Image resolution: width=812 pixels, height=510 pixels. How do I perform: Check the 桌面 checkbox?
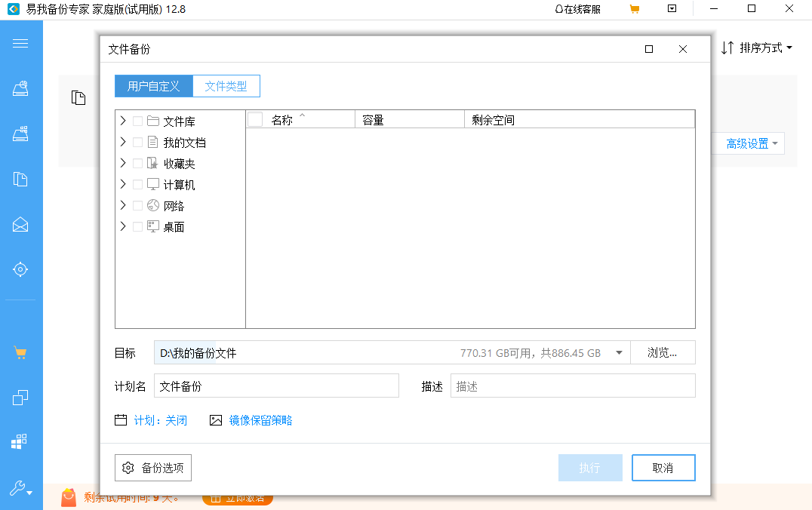[138, 226]
